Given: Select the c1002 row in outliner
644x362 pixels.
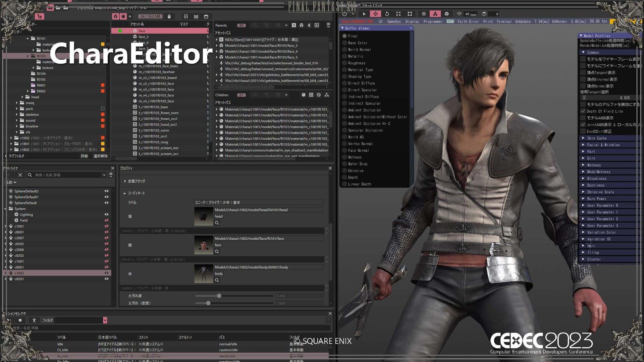Looking at the screenshot, I should [57, 273].
